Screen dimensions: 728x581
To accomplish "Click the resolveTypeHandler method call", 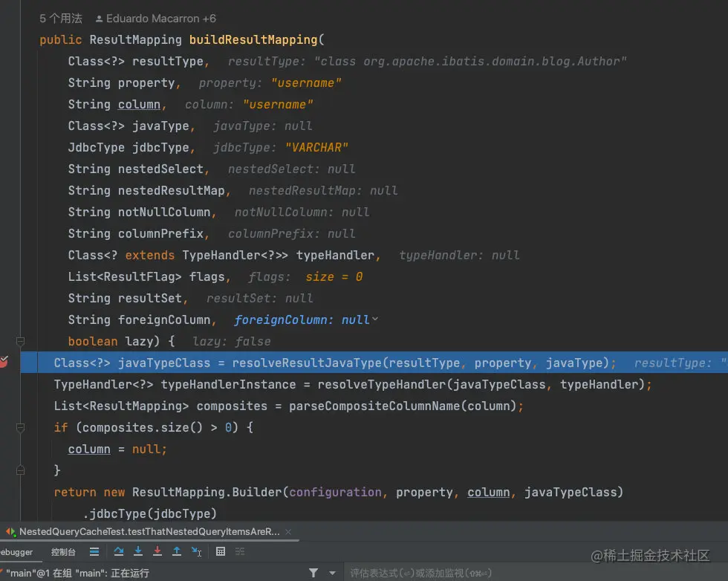I will 382,385.
